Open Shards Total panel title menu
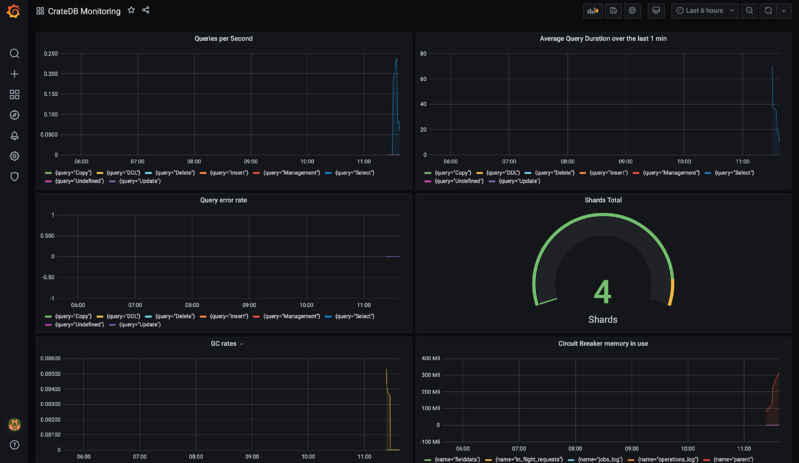Screen dimensions: 799x463 [x=603, y=200]
